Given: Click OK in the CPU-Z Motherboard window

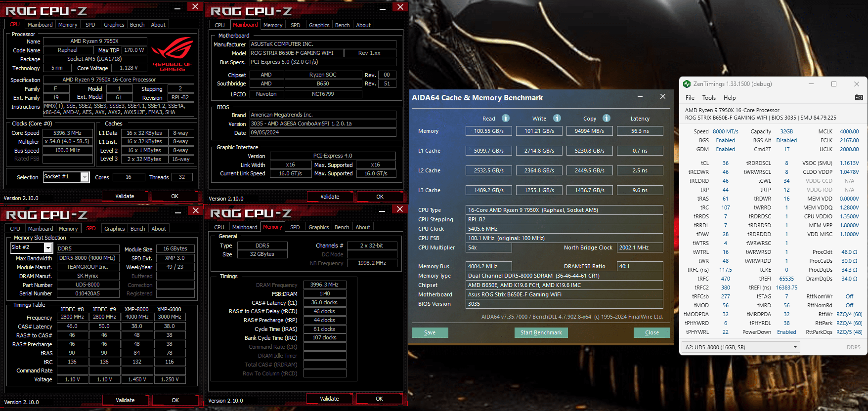Looking at the screenshot, I should pyautogui.click(x=380, y=197).
